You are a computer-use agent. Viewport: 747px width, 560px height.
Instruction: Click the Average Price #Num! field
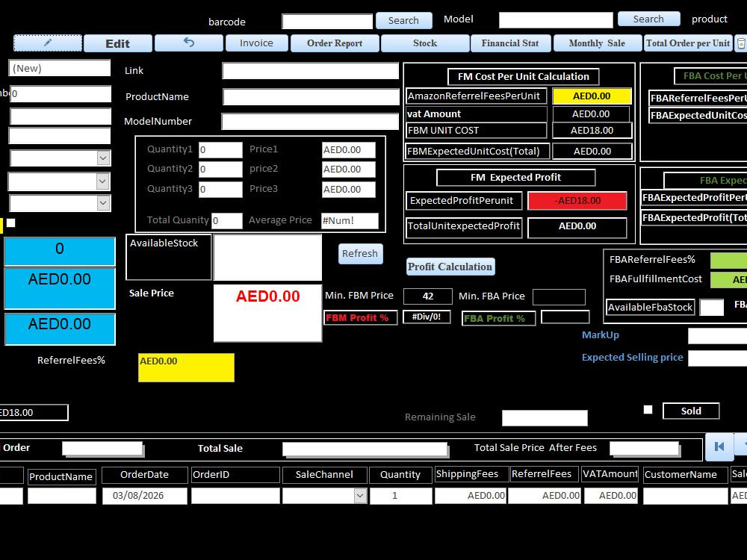(x=350, y=221)
